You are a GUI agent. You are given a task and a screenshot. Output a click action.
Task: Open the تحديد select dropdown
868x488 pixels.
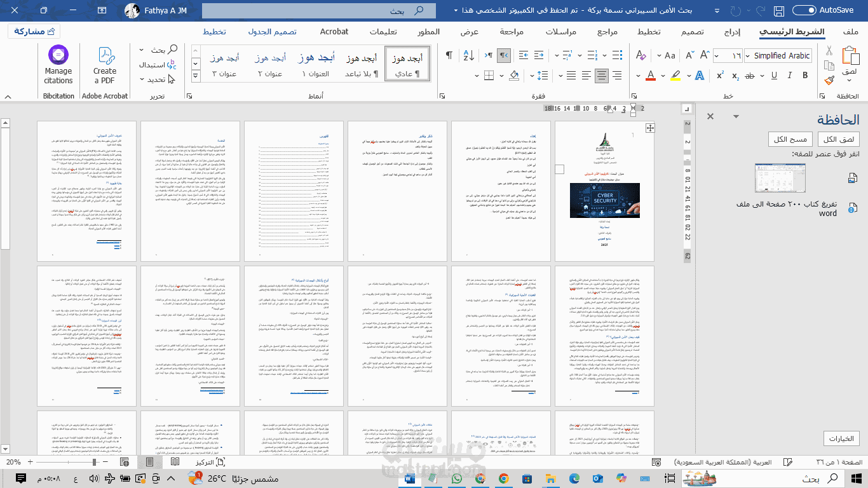tap(158, 79)
